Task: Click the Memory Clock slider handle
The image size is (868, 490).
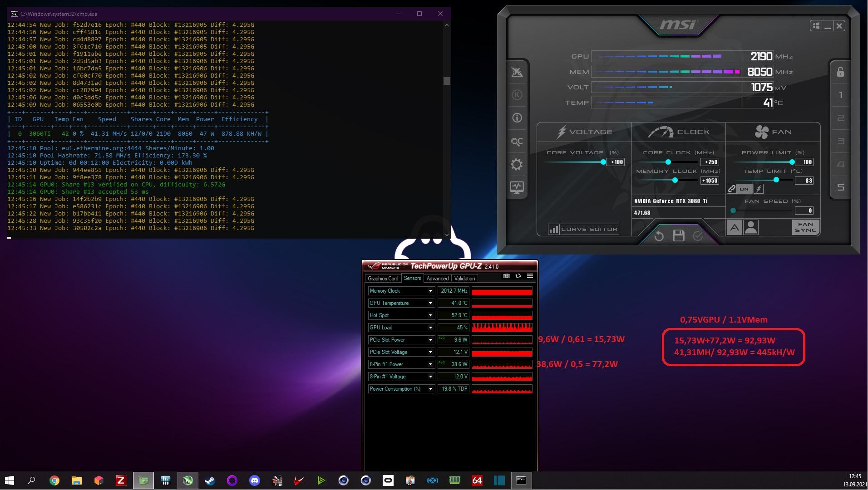Action: 675,181
